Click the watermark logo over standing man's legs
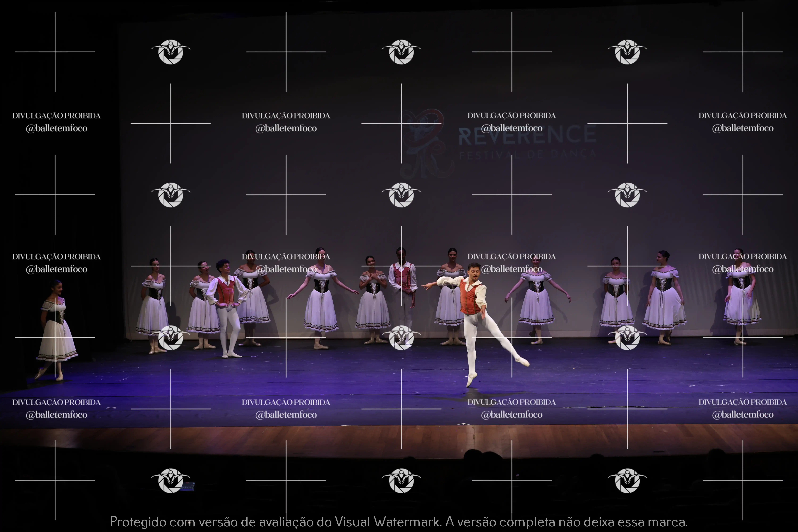 click(401, 338)
